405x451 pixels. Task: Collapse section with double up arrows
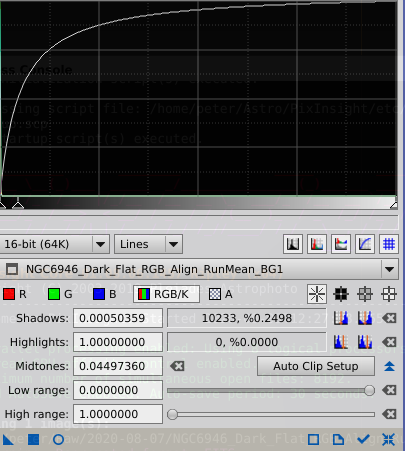click(389, 366)
